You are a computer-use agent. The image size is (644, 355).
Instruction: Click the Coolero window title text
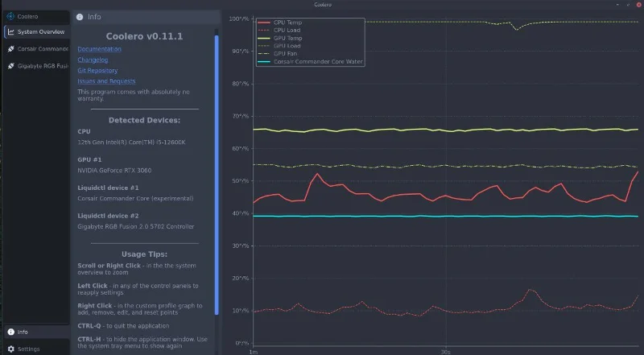pos(323,5)
